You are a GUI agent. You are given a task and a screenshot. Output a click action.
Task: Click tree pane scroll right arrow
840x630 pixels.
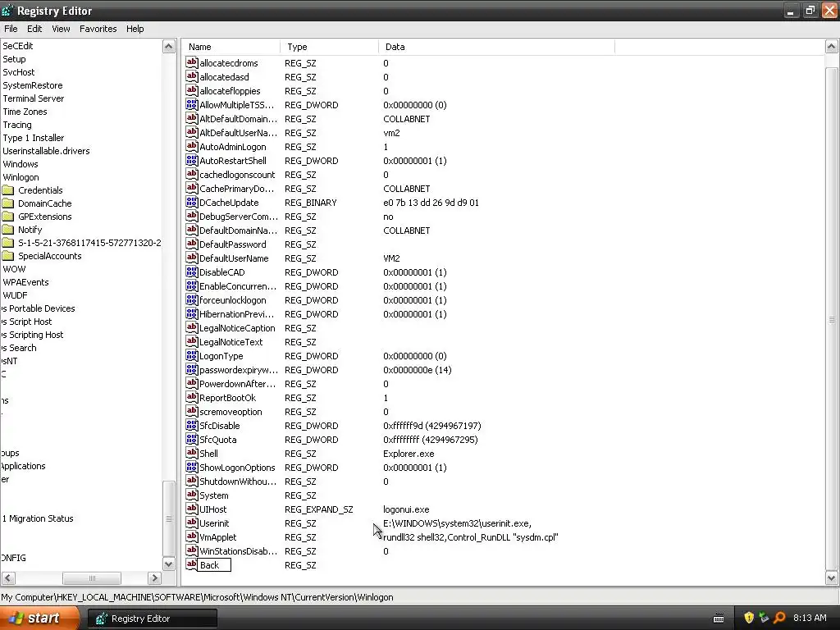tap(154, 578)
